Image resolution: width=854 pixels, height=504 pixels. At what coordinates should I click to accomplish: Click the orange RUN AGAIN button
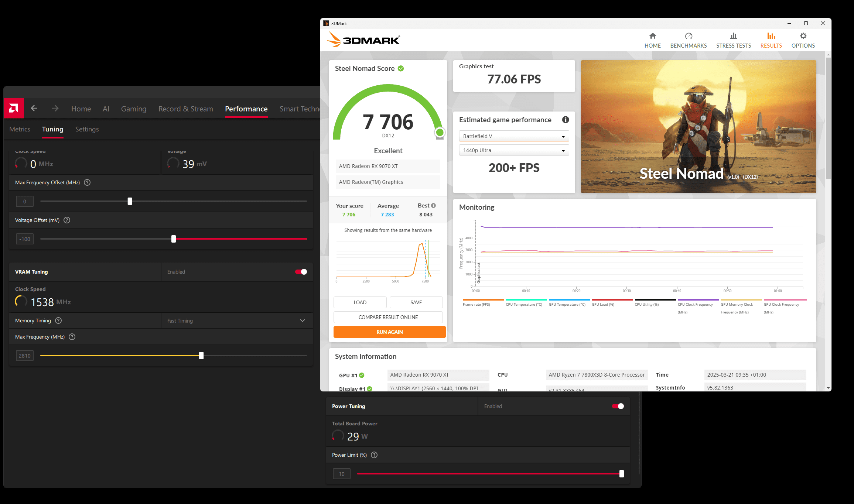[389, 332]
